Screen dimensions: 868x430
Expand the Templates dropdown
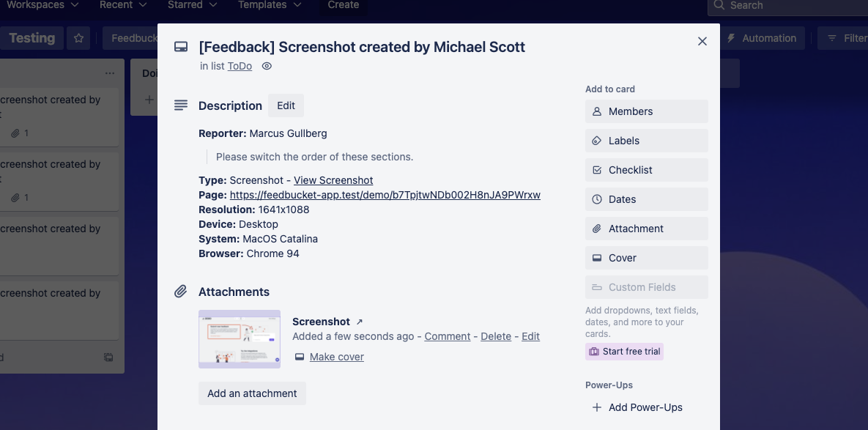coord(270,5)
